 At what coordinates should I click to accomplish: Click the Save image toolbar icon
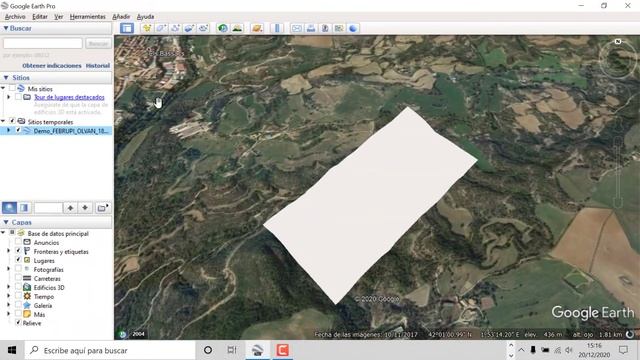tap(325, 28)
